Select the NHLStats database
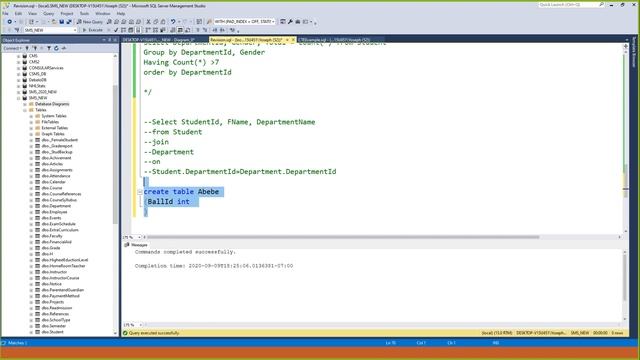 click(x=37, y=86)
